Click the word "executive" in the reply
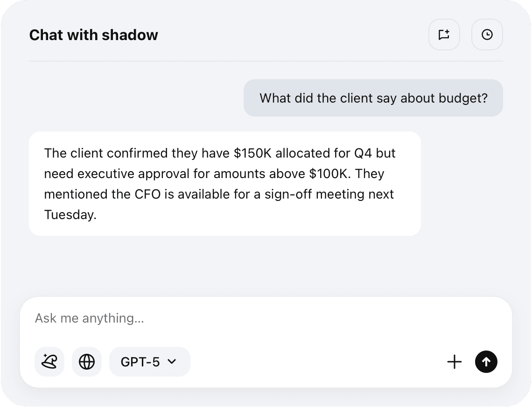 pyautogui.click(x=107, y=174)
